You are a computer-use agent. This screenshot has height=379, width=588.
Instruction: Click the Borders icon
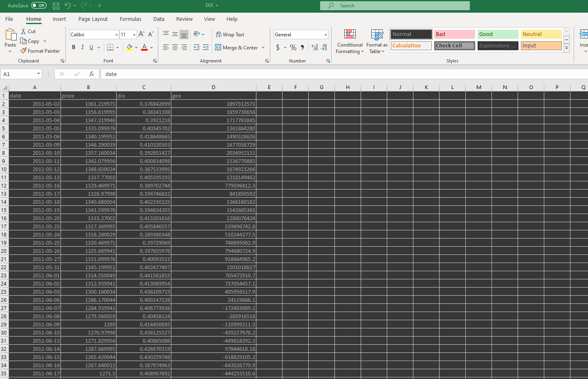click(x=110, y=47)
